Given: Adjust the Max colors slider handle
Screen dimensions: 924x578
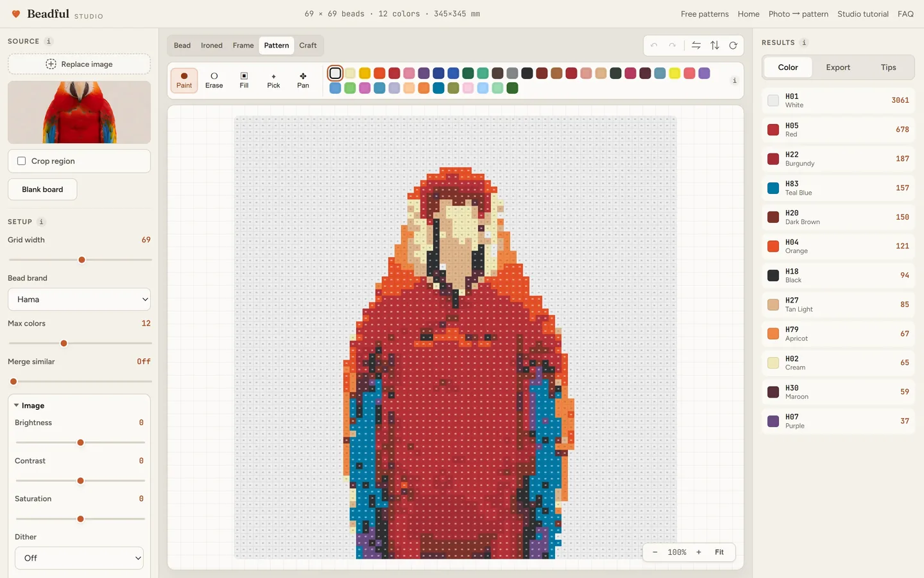Looking at the screenshot, I should (64, 344).
